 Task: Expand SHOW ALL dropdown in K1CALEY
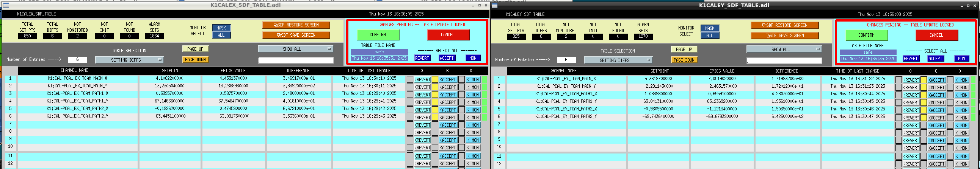point(784,50)
